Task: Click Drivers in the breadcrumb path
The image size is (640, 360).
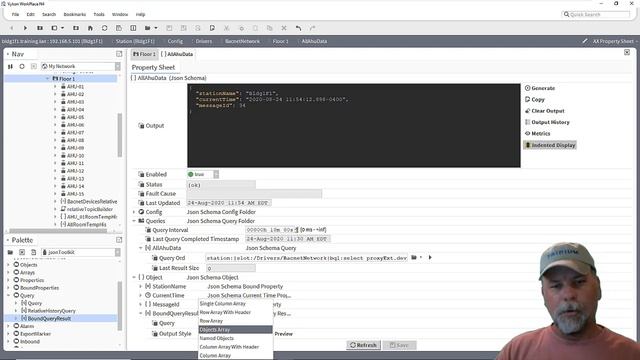Action: point(204,41)
